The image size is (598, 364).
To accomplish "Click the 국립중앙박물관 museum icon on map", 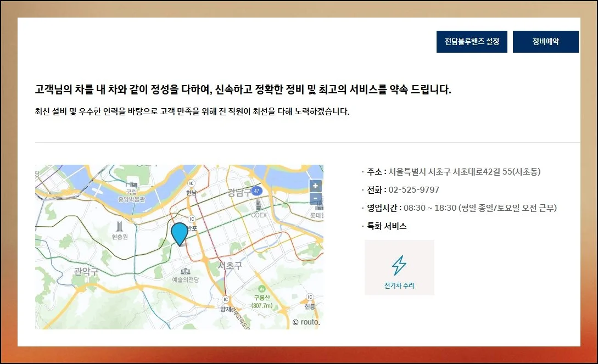I will (131, 185).
